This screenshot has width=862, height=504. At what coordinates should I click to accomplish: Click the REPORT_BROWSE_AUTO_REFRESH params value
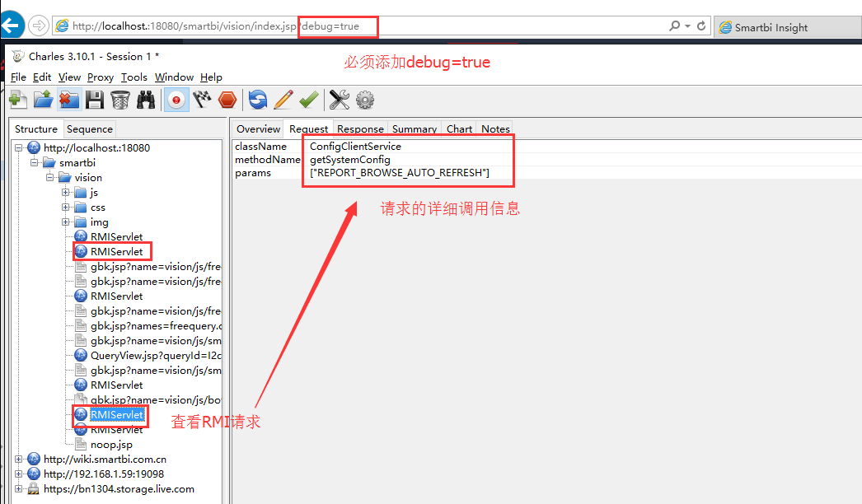point(399,173)
